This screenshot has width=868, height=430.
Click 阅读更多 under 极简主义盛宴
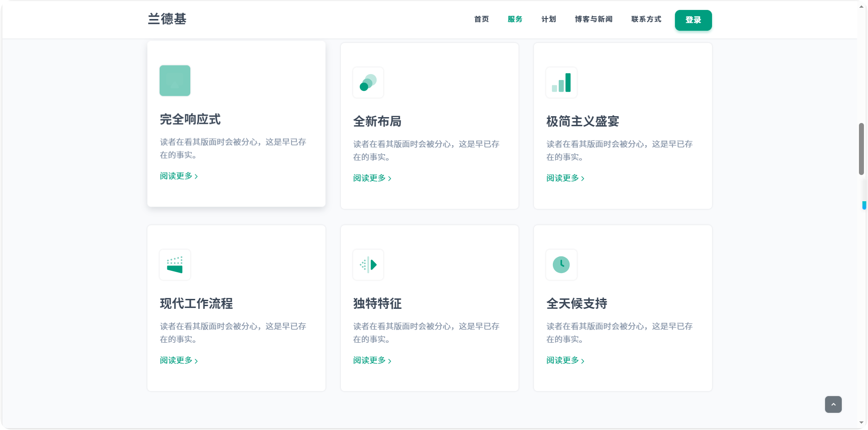pyautogui.click(x=566, y=178)
